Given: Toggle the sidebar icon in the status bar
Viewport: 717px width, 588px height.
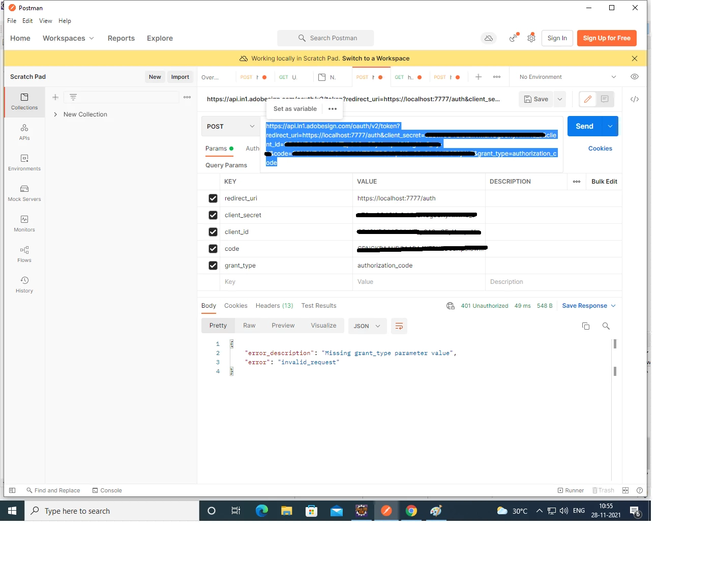Looking at the screenshot, I should coord(12,490).
